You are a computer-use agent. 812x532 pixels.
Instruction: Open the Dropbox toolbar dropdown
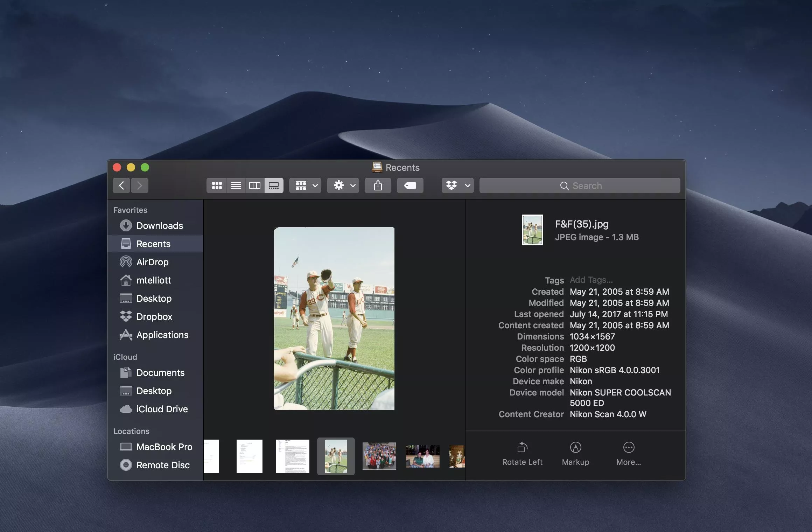point(457,185)
